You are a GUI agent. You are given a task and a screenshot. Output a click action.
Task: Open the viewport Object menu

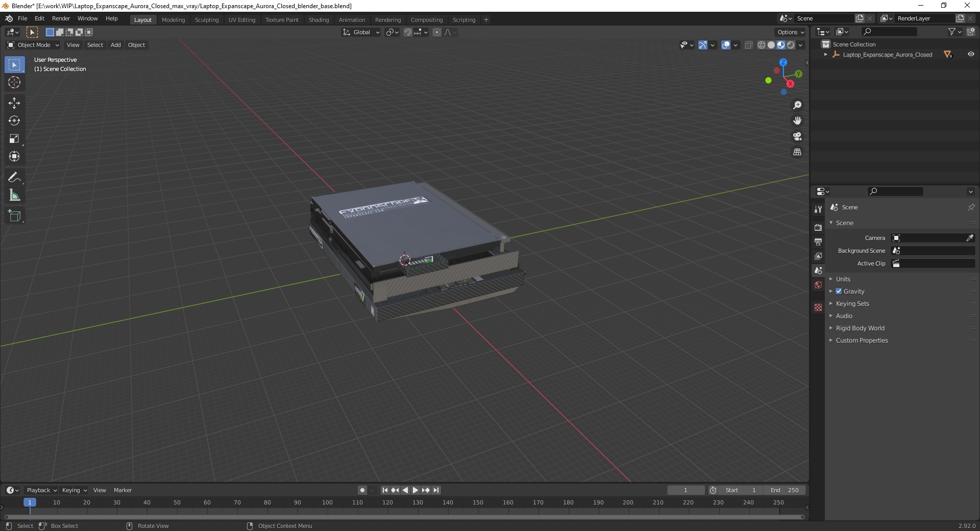136,45
